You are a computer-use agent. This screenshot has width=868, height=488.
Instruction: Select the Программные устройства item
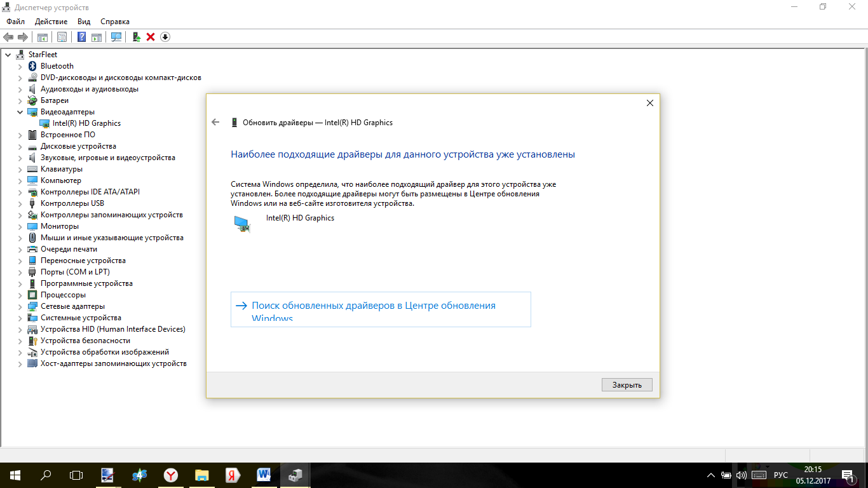[x=86, y=283]
